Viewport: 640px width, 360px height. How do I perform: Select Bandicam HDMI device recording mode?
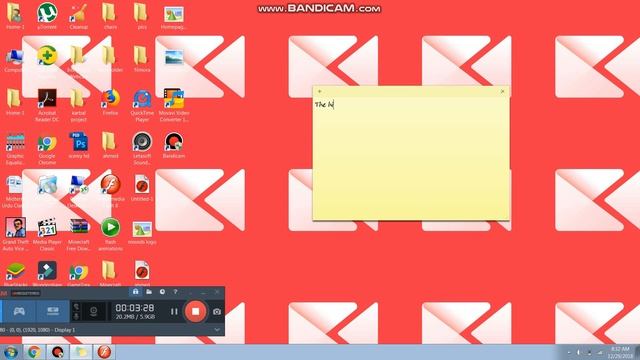[x=53, y=311]
